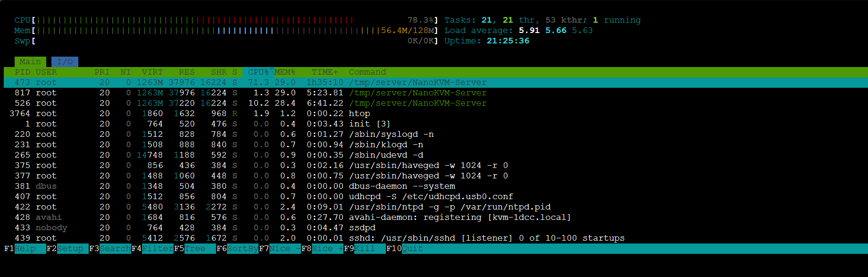Sort by the NI column header
This screenshot has height=277, width=868.
125,72
